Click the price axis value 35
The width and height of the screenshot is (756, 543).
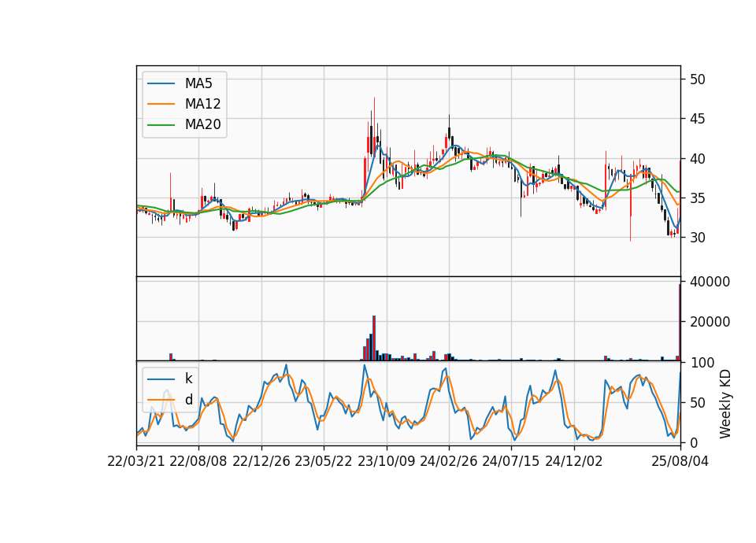tap(697, 198)
